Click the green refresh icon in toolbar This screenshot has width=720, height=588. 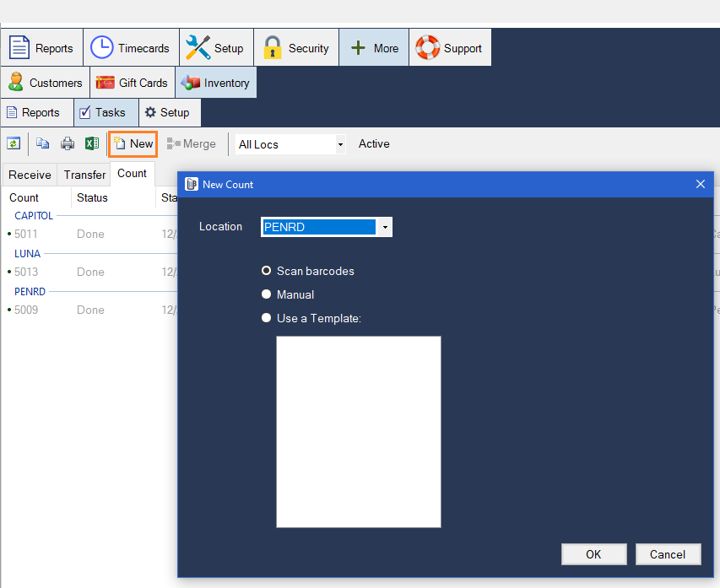click(14, 143)
